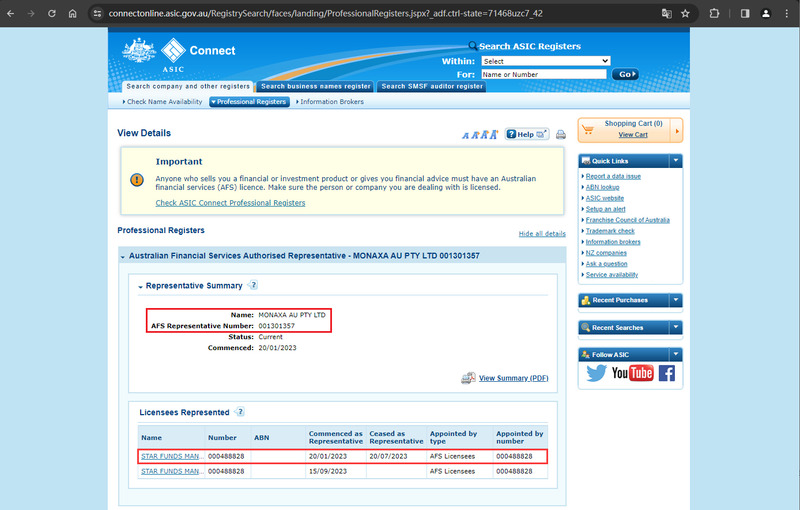Click the Name or Number search field
Image resolution: width=800 pixels, height=510 pixels.
(x=543, y=74)
